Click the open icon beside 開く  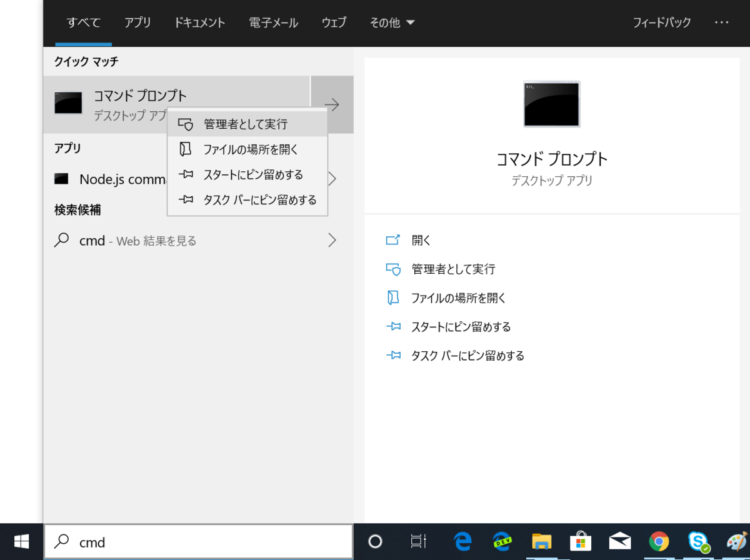point(392,240)
